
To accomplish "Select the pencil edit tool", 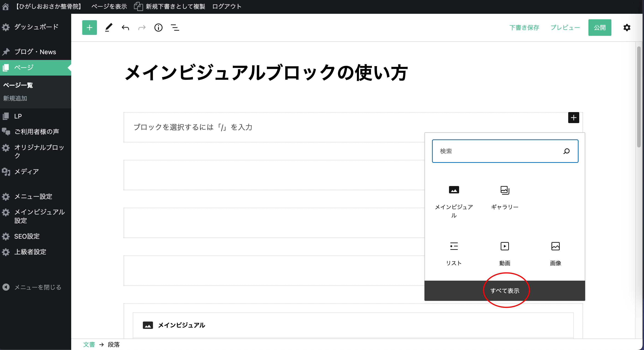I will pos(108,28).
